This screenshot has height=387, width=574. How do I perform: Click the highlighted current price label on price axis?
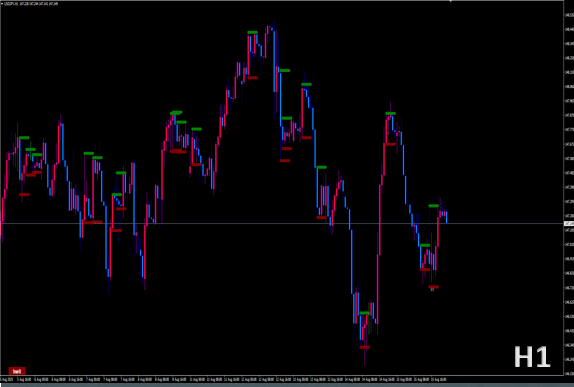pyautogui.click(x=569, y=223)
